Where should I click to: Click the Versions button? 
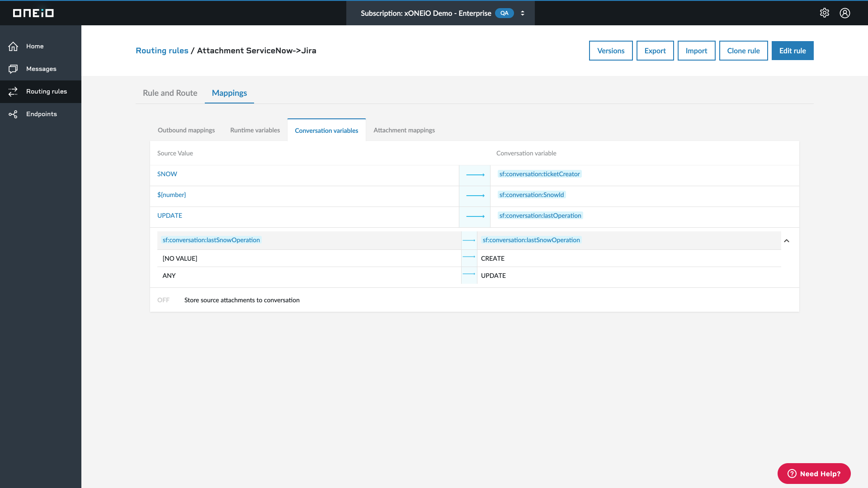click(x=611, y=51)
